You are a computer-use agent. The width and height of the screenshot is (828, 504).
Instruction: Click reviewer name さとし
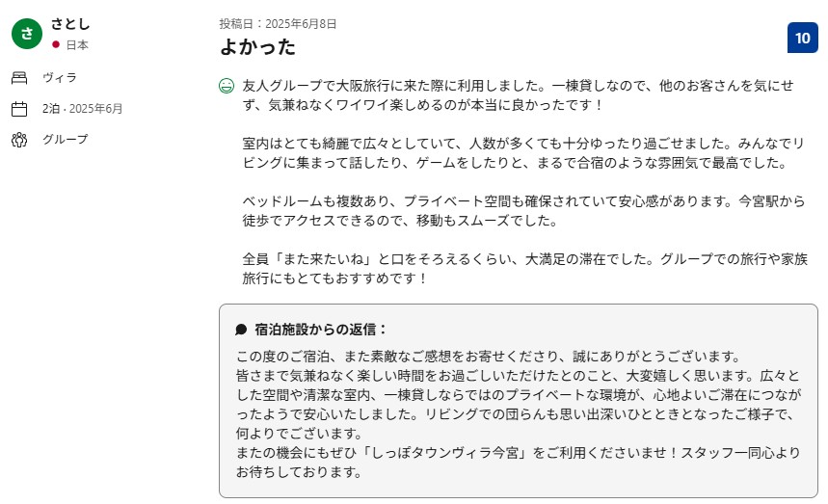pyautogui.click(x=70, y=25)
